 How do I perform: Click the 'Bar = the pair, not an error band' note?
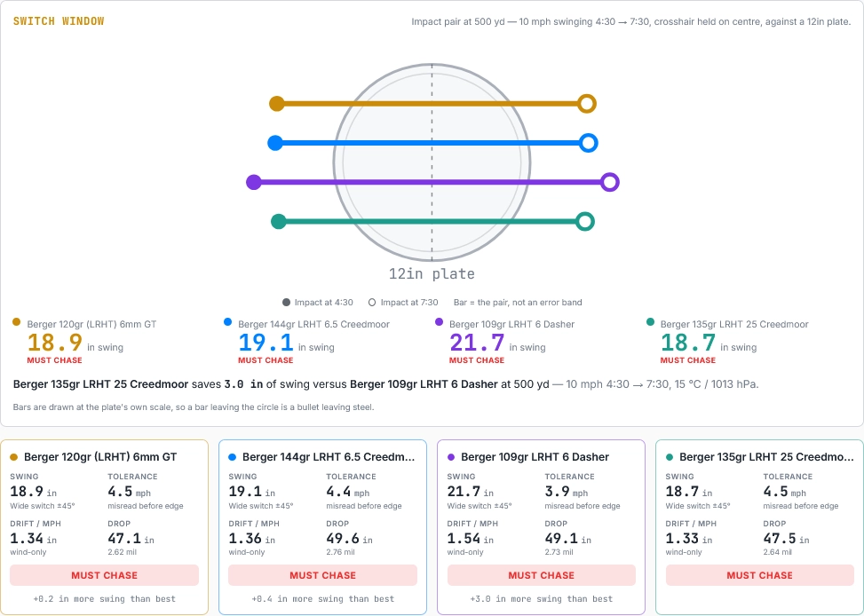click(x=518, y=303)
